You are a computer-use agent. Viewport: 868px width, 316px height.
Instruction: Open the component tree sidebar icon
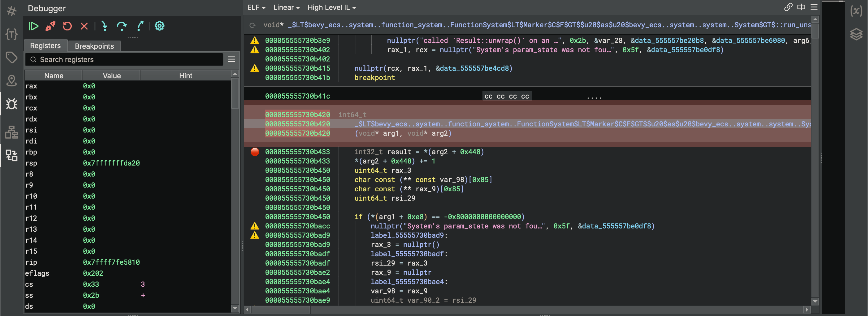tap(11, 155)
